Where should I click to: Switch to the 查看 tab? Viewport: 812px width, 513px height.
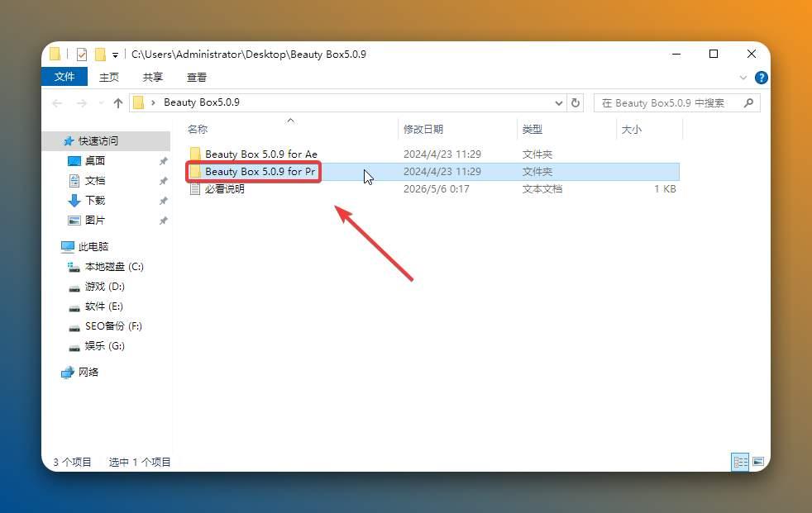point(197,77)
